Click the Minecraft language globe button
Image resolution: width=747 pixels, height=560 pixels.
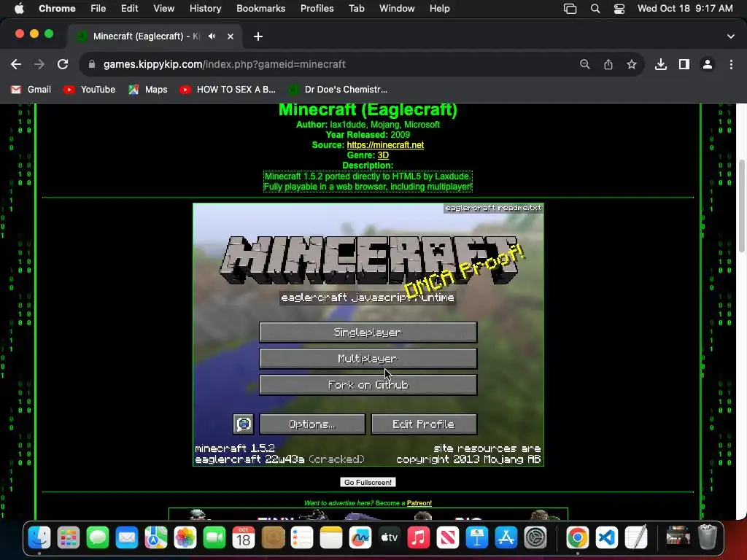click(244, 424)
